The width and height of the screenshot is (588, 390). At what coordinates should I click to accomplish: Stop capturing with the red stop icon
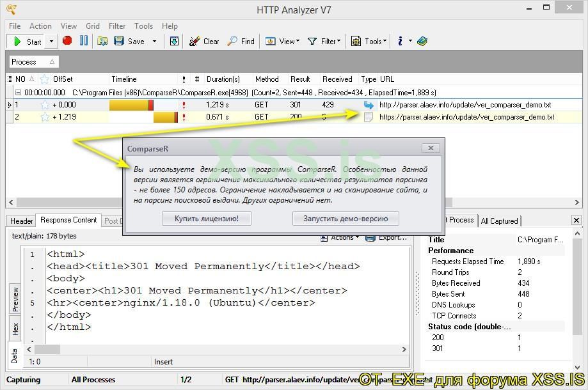point(67,40)
